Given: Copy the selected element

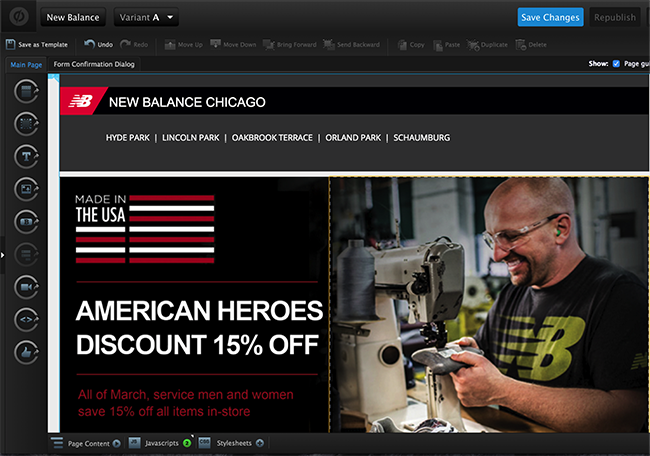Looking at the screenshot, I should [x=411, y=44].
